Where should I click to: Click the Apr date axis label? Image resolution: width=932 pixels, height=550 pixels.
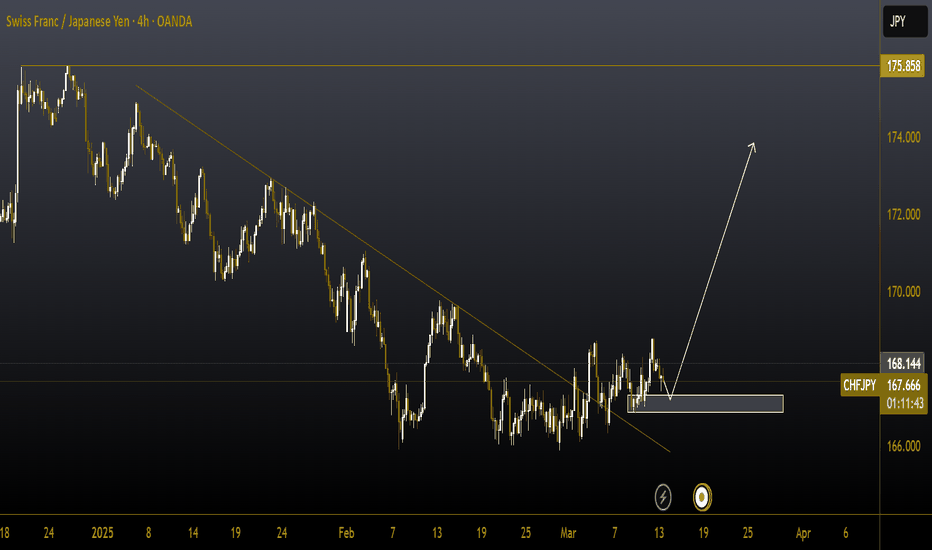(803, 533)
